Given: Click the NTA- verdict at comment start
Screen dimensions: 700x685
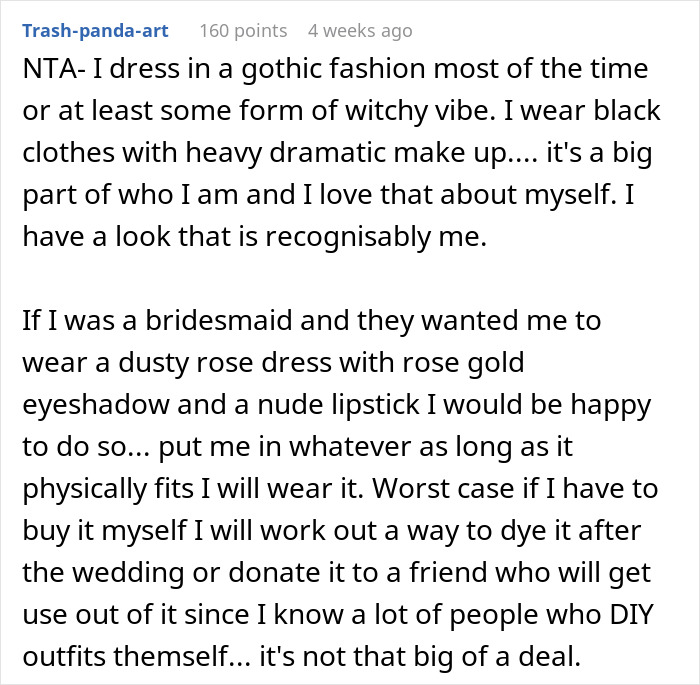Looking at the screenshot, I should tap(54, 69).
